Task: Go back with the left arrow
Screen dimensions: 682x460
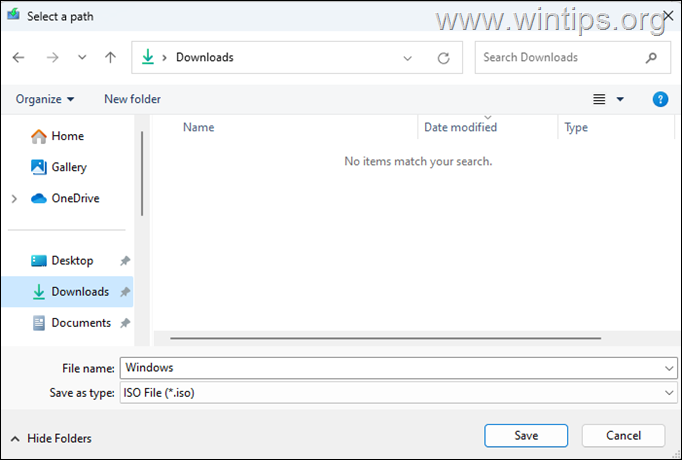Action: point(18,57)
